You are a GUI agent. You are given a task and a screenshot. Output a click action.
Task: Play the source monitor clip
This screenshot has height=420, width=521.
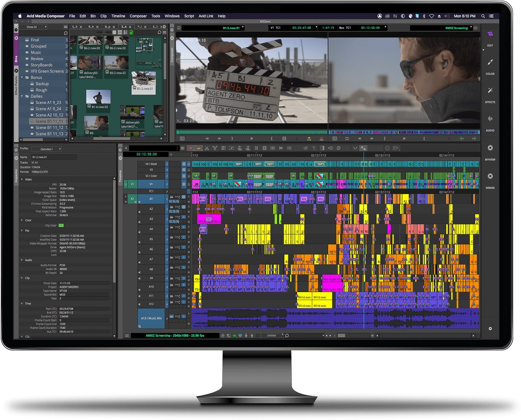252,139
